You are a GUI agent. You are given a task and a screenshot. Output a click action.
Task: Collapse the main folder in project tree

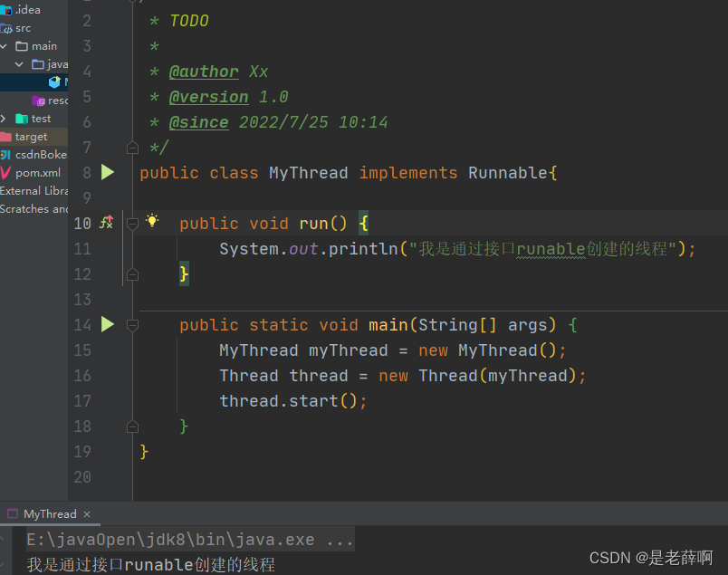pos(4,46)
